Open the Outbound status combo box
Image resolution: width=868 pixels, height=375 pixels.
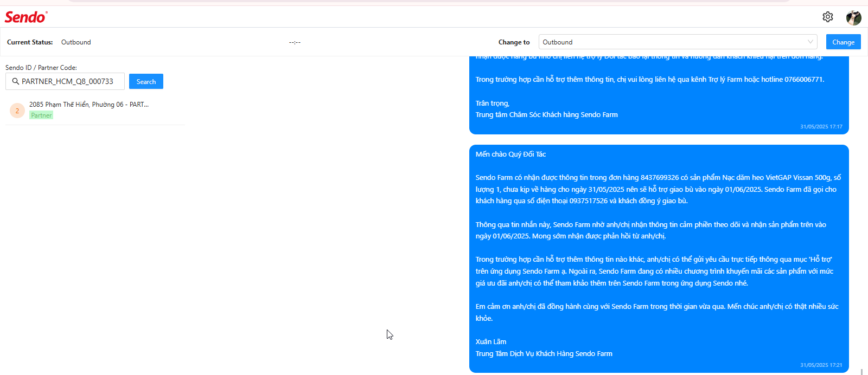click(x=678, y=42)
